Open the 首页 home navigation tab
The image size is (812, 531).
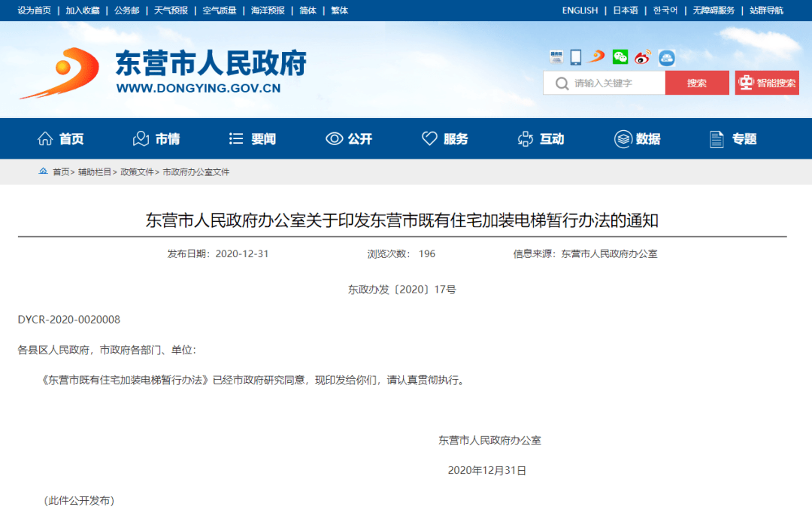pos(61,139)
